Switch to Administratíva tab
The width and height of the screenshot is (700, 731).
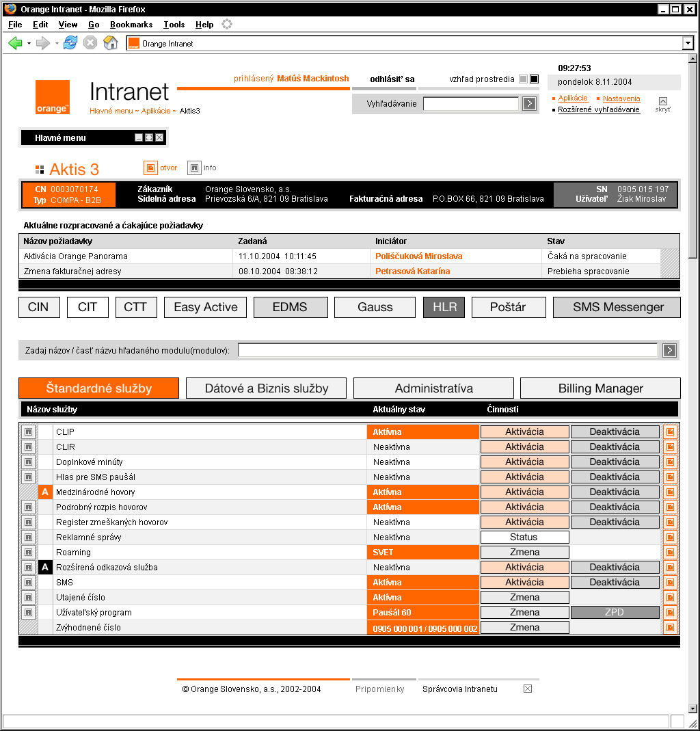[433, 388]
